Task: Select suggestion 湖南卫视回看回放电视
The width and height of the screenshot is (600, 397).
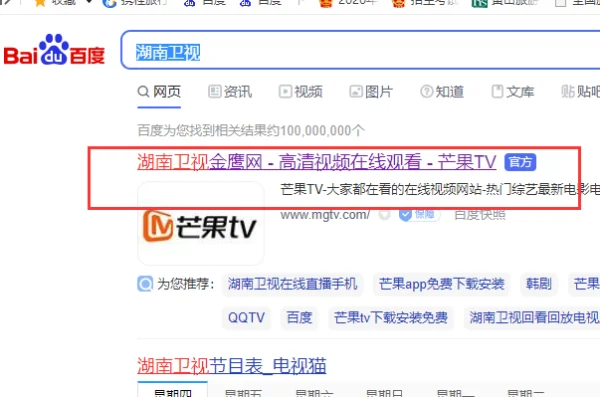Action: (532, 318)
